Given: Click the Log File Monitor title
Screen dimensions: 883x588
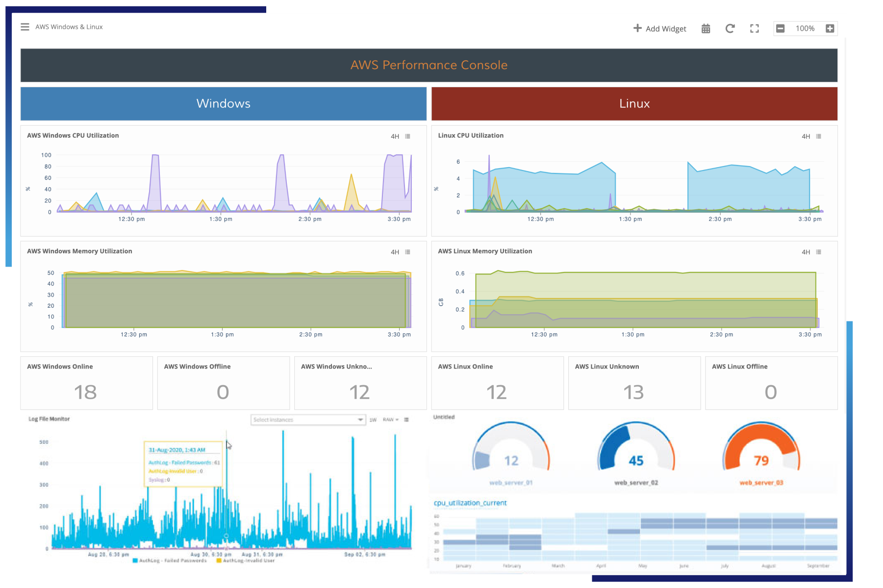Looking at the screenshot, I should click(49, 419).
